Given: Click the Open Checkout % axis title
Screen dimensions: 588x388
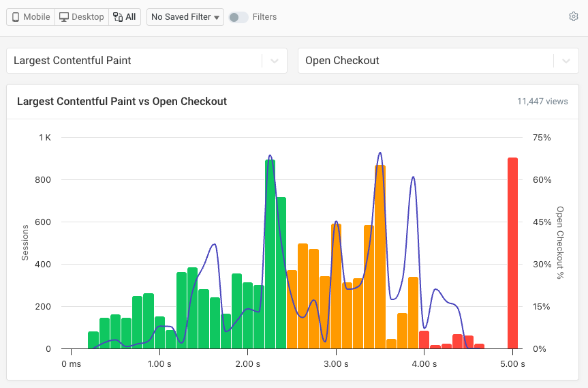Looking at the screenshot, I should 560,242.
